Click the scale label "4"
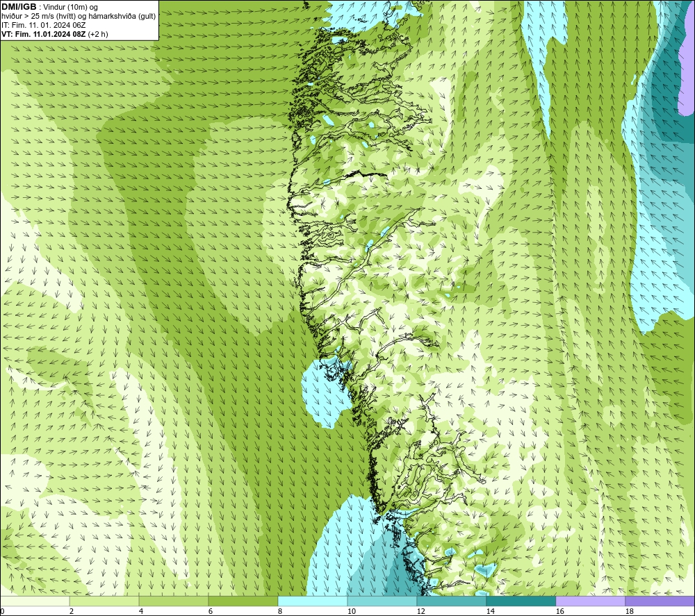Screen dimensions: 695x616 point(141,611)
